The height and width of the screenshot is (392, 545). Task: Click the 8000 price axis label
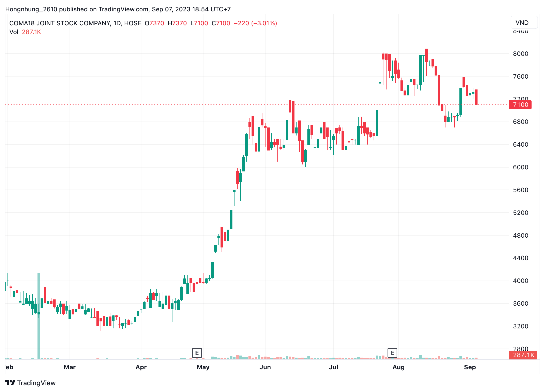[x=520, y=54]
